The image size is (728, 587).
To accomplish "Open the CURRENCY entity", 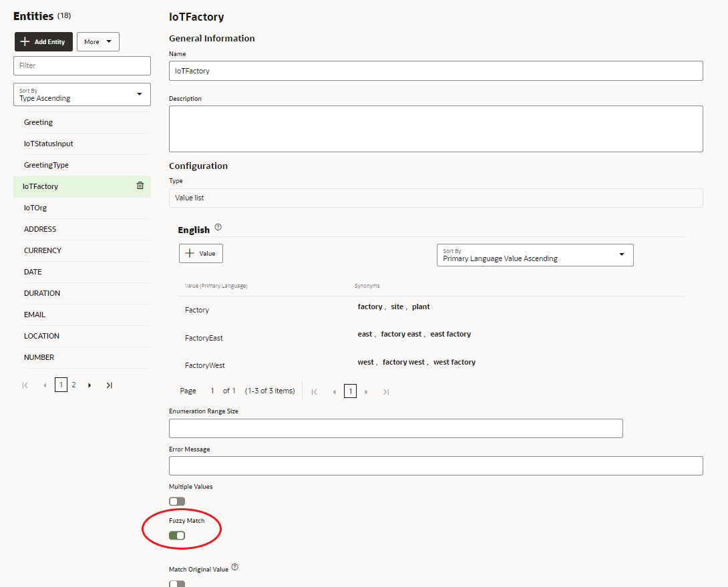I will point(42,250).
